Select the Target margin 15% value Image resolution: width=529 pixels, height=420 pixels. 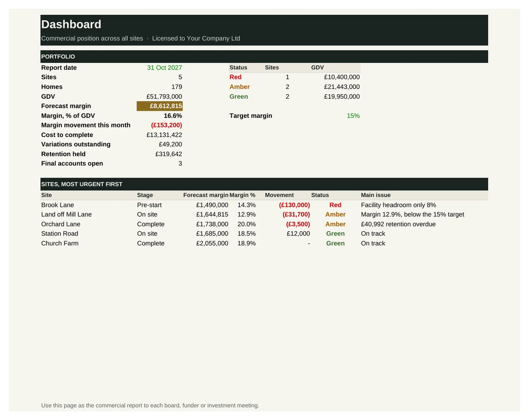pyautogui.click(x=353, y=116)
